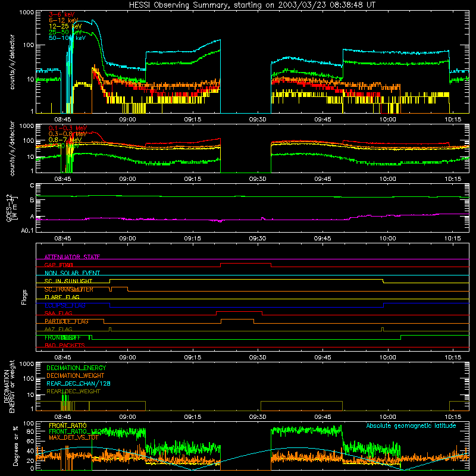Click the REAR_DEC_WEIGHT legend label
The height and width of the screenshot is (476, 476).
tap(73, 392)
